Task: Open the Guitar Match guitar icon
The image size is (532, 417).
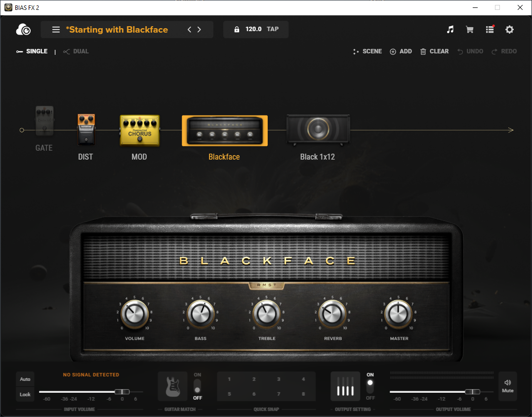Action: click(173, 386)
